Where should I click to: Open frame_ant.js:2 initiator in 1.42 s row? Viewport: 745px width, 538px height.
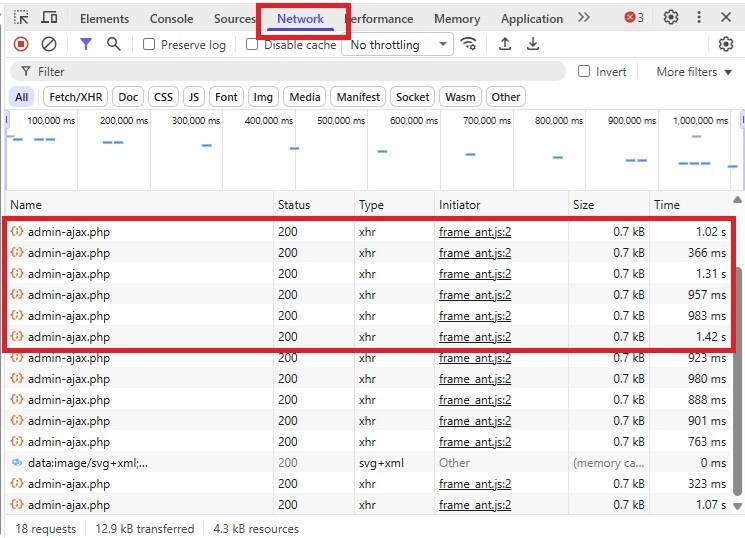(475, 337)
